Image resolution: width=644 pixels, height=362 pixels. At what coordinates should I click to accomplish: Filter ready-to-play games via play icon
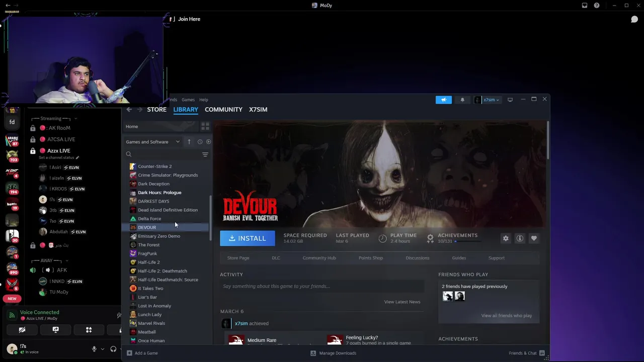click(208, 142)
